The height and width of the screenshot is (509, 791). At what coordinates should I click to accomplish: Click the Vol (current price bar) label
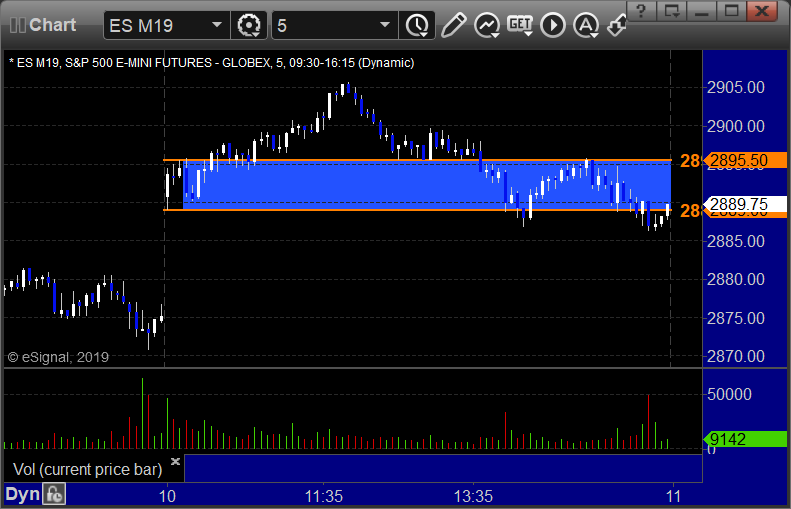pos(88,469)
